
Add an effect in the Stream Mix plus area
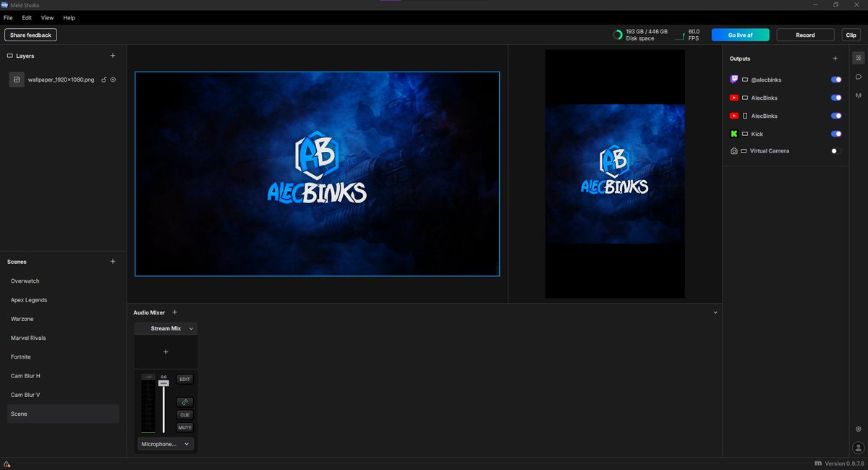(x=166, y=352)
